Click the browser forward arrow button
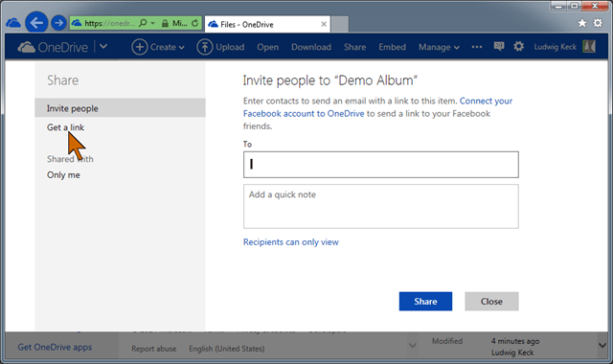The image size is (613, 364). (x=58, y=23)
